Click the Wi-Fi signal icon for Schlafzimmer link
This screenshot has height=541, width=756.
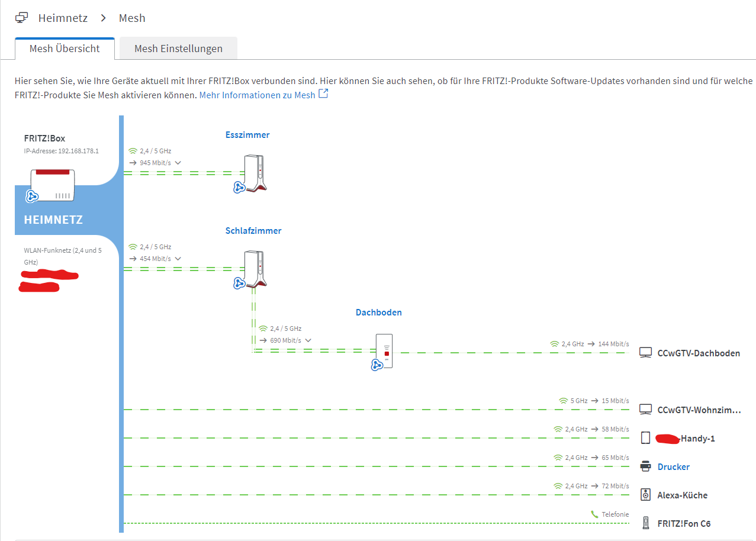tap(133, 247)
